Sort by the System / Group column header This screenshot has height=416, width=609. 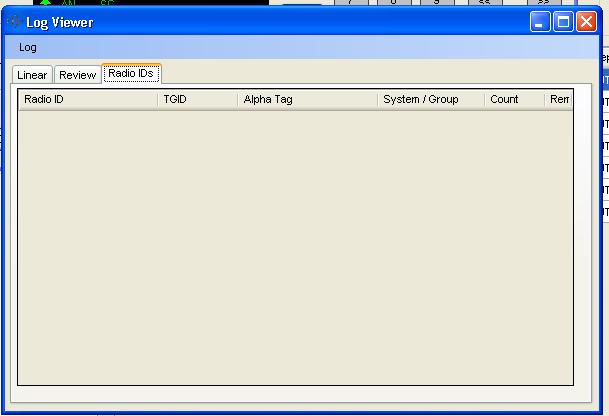pos(431,99)
